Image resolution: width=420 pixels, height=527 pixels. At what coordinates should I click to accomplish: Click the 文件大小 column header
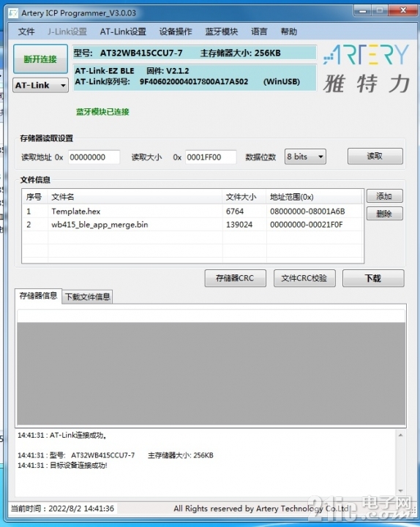pyautogui.click(x=244, y=197)
